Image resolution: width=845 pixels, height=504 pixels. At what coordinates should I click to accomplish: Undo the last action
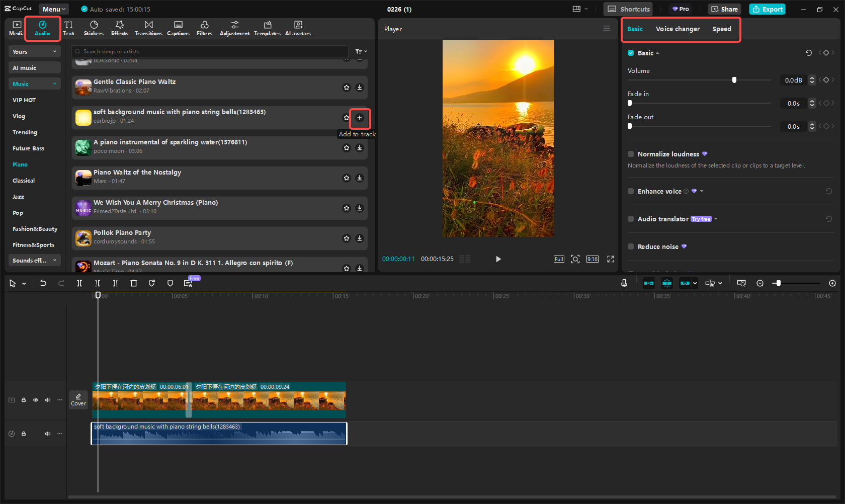coord(43,283)
